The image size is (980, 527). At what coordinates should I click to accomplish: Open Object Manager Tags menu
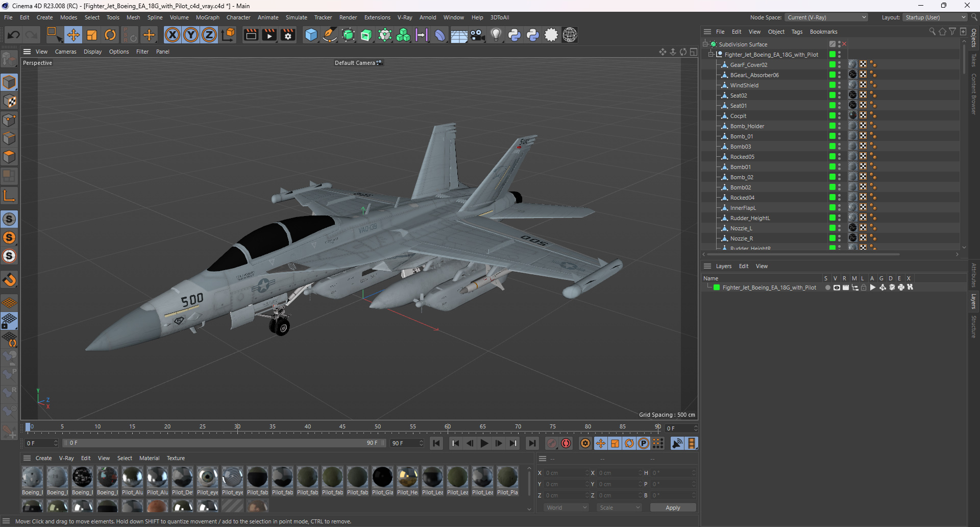pos(797,32)
